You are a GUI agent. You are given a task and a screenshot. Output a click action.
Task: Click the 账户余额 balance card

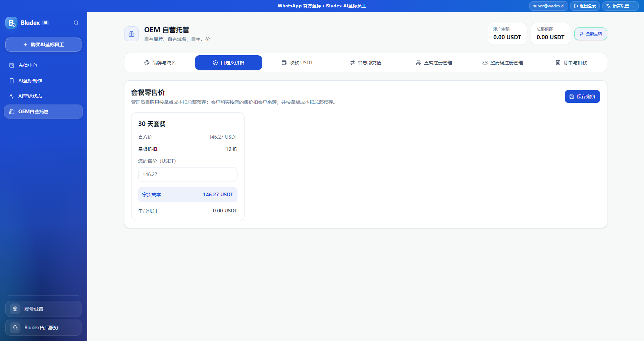[507, 34]
